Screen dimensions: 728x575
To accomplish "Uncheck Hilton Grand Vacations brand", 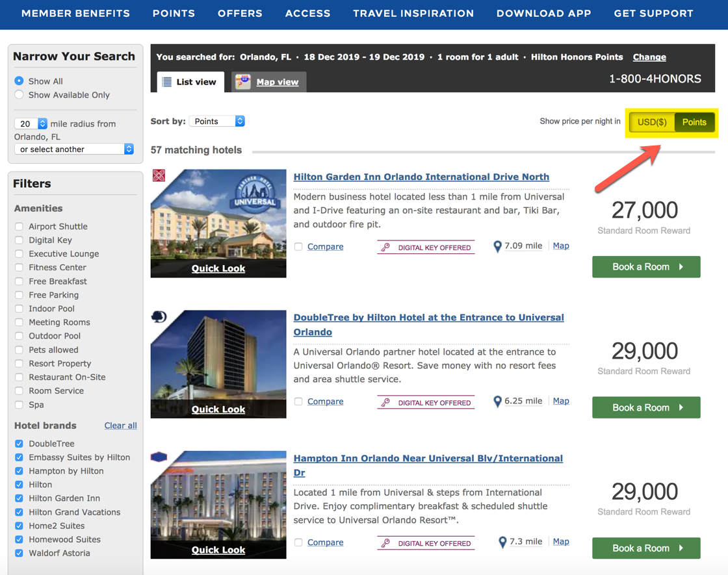I will click(x=19, y=512).
